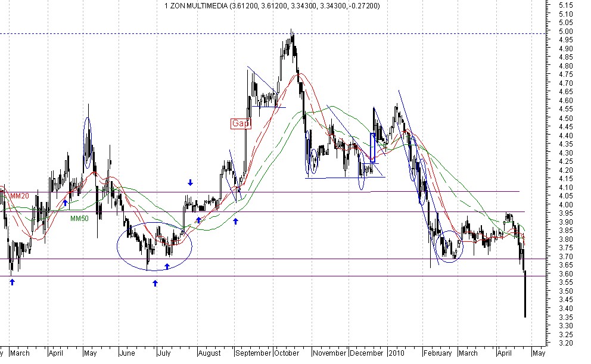
Task: Click the 3.95 price axis label
Action: point(567,214)
